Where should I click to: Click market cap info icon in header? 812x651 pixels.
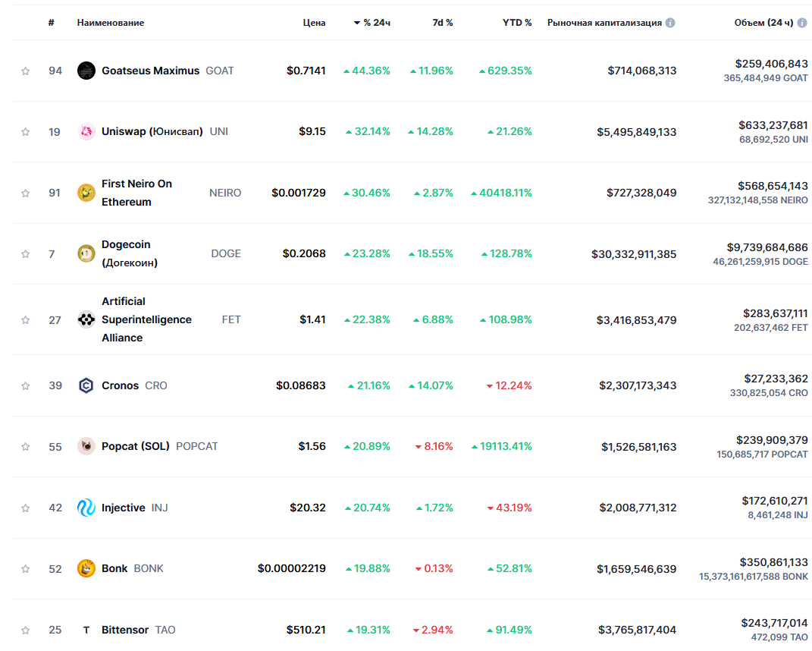tap(670, 23)
